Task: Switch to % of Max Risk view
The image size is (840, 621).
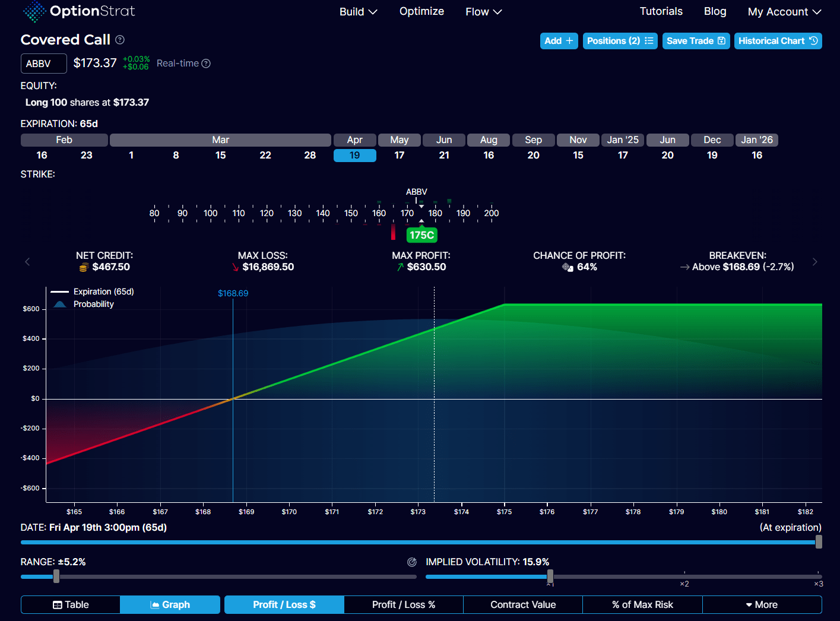Action: tap(643, 604)
